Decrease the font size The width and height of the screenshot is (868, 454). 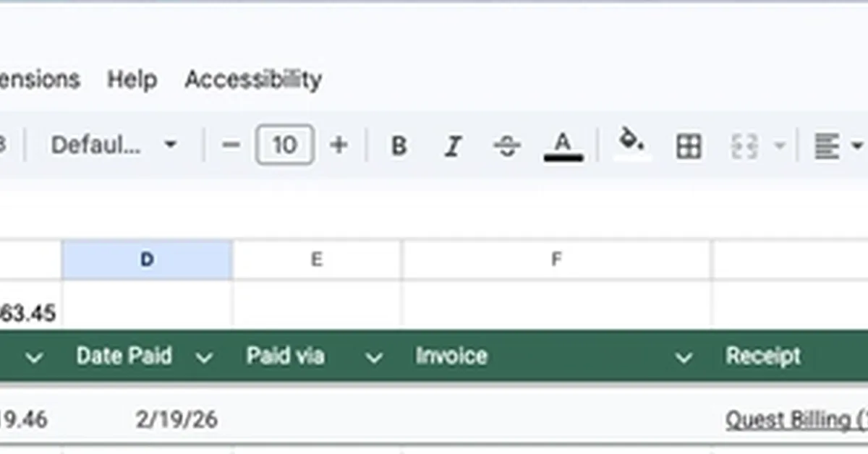pos(231,145)
